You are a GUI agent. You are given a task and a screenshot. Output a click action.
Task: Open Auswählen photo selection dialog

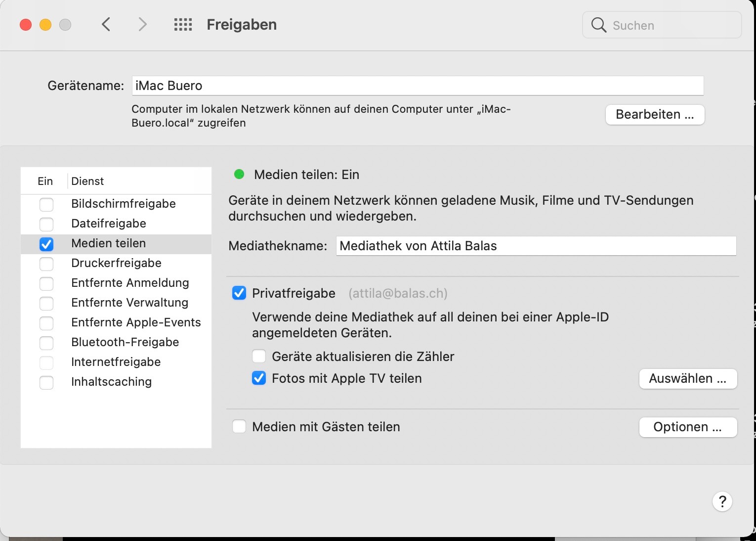[687, 379]
